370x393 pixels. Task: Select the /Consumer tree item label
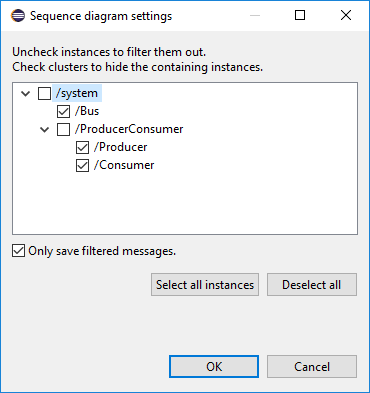pyautogui.click(x=124, y=165)
